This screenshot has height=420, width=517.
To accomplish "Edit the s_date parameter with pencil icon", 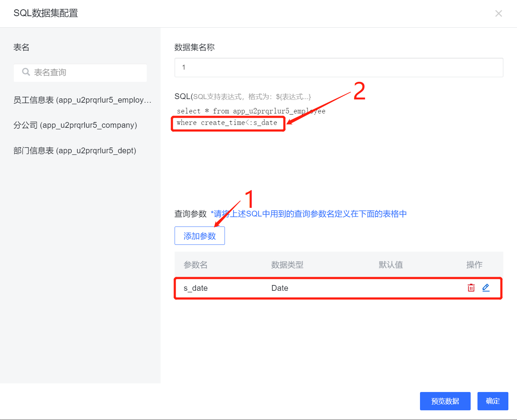I will tap(486, 288).
